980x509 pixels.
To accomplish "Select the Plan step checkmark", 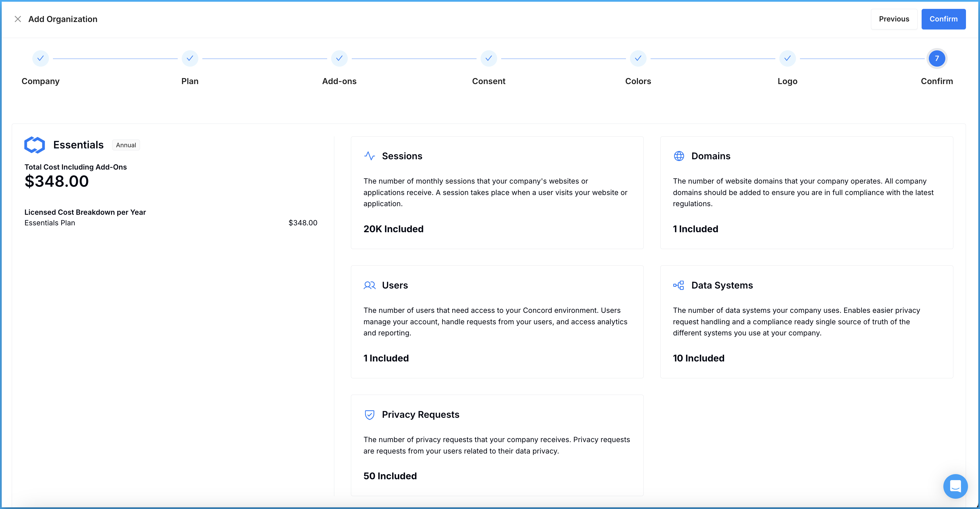I will tap(190, 59).
